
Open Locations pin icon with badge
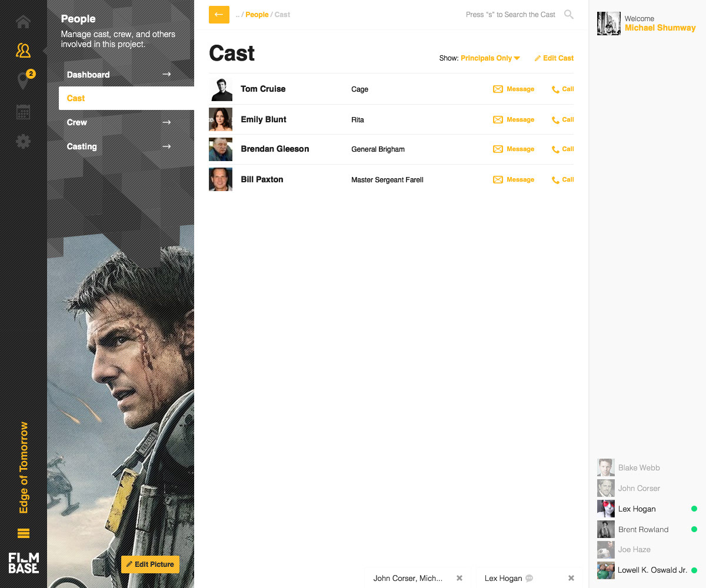point(24,81)
